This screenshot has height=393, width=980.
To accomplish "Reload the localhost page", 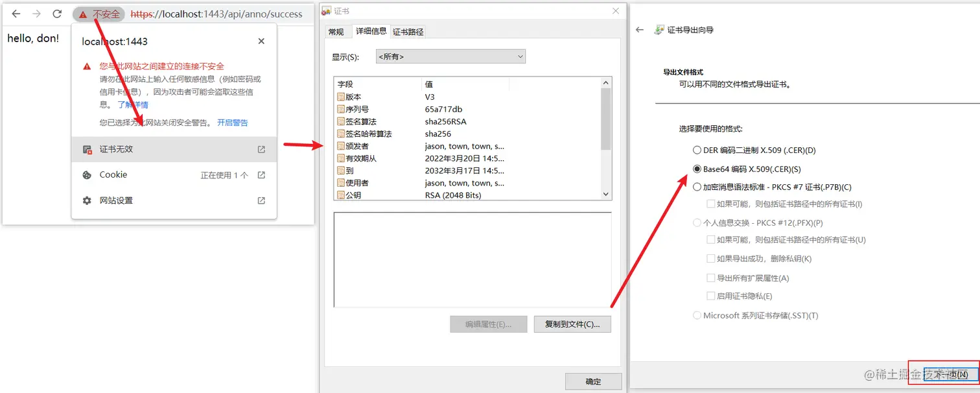I will click(x=57, y=14).
